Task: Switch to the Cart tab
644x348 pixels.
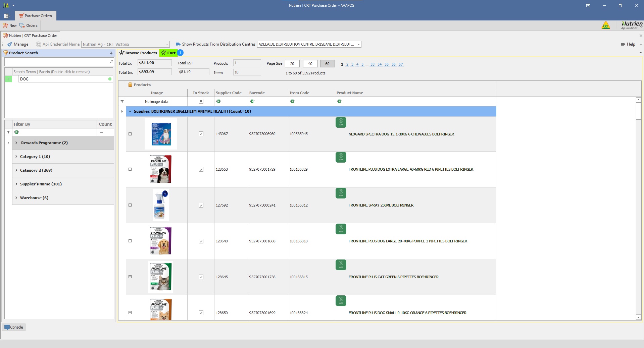Action: point(168,53)
